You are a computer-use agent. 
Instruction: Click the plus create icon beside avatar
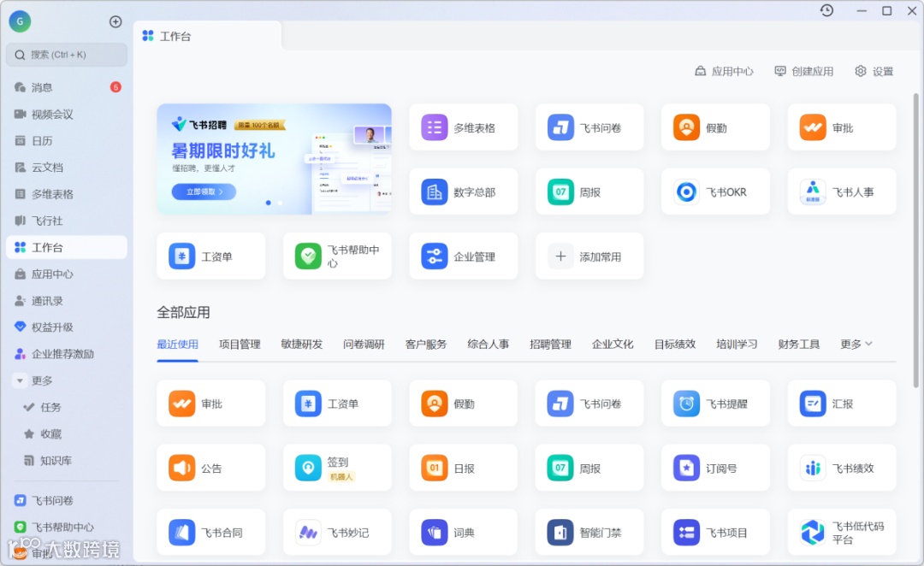pyautogui.click(x=115, y=21)
